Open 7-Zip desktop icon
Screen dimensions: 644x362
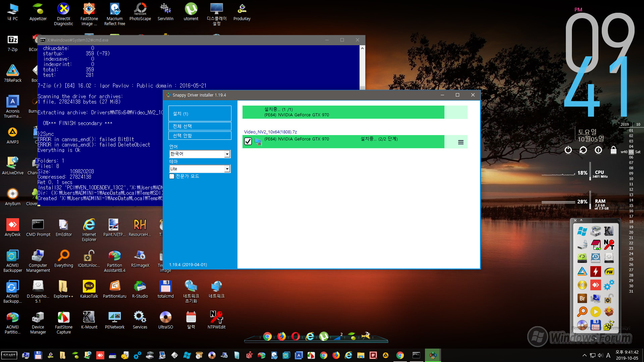[x=13, y=43]
